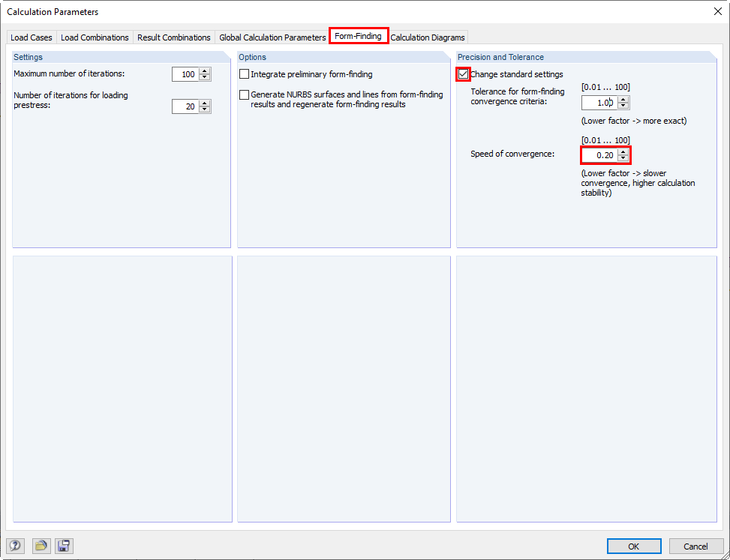
Task: Click the Maximum number of iterations field
Action: 185,74
